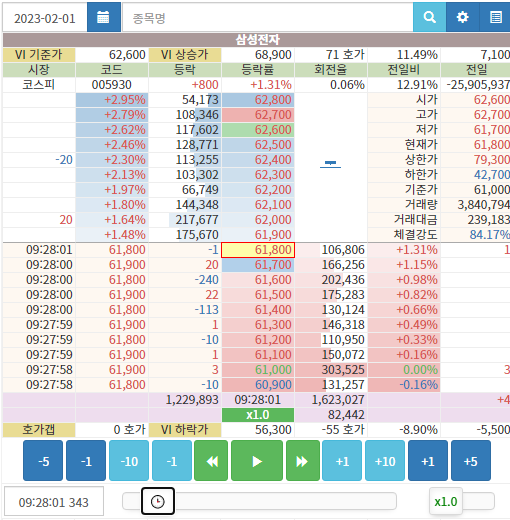
Task: Click the green 62,600 ask price cell
Action: pos(258,130)
